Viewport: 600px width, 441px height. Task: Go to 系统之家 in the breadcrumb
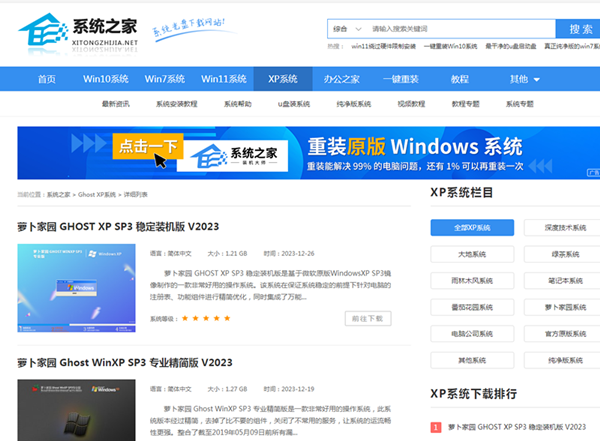59,194
